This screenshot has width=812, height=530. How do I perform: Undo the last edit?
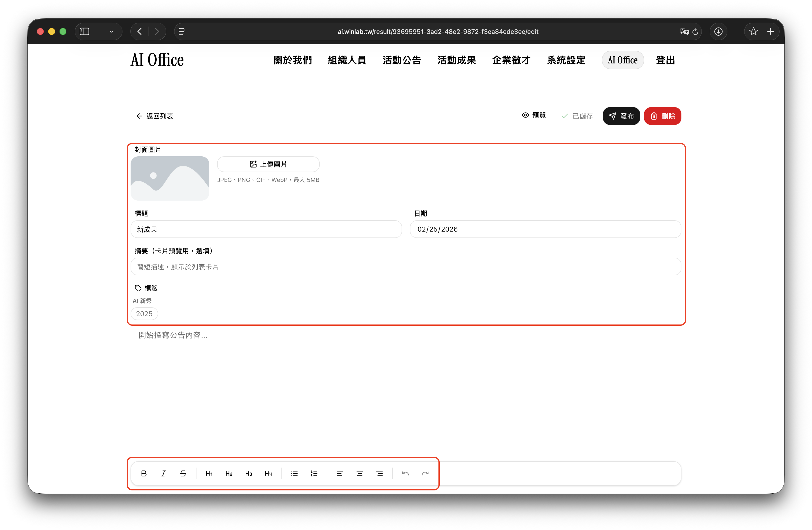click(x=405, y=473)
